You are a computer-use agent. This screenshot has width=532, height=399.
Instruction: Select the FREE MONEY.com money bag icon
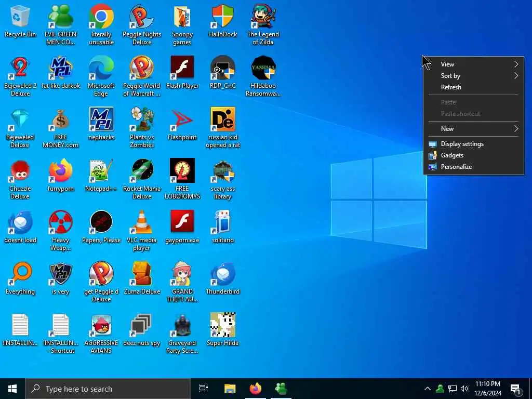pyautogui.click(x=60, y=119)
